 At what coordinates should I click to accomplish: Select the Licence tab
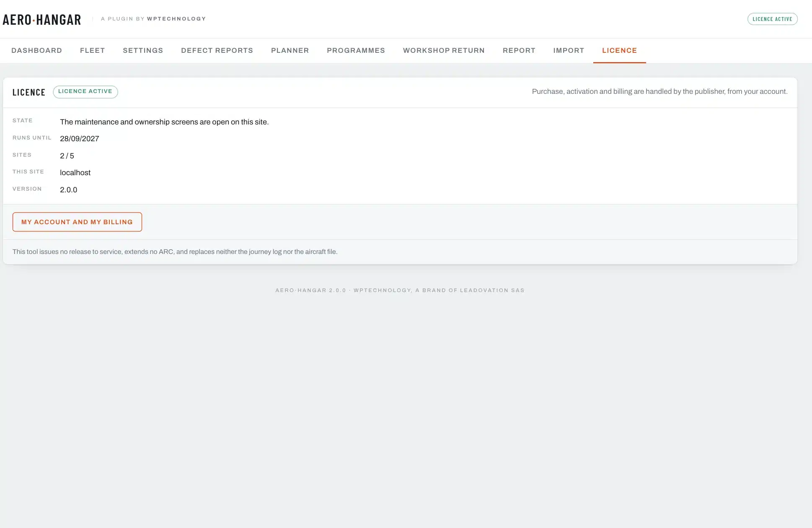pyautogui.click(x=619, y=51)
